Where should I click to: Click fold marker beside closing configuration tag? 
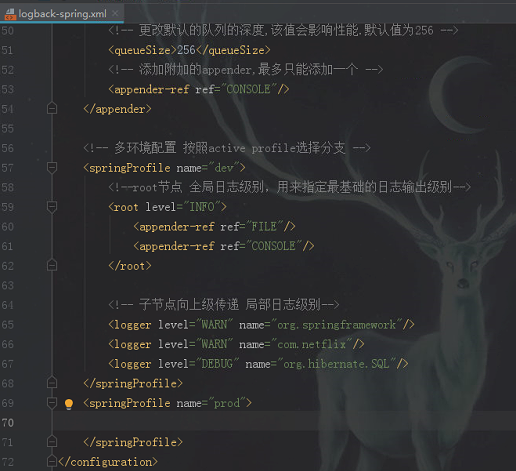click(x=52, y=461)
